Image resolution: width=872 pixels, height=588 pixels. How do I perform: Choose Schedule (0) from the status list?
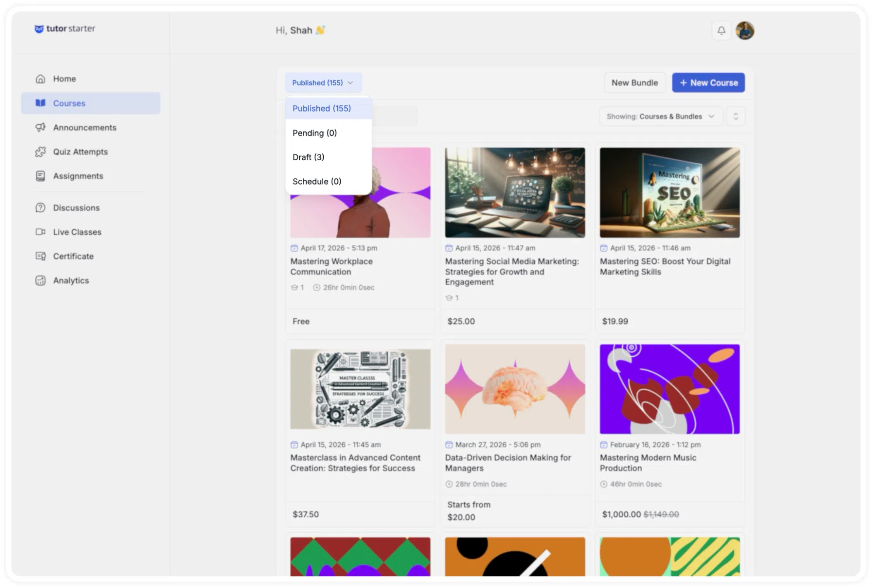pos(328,181)
